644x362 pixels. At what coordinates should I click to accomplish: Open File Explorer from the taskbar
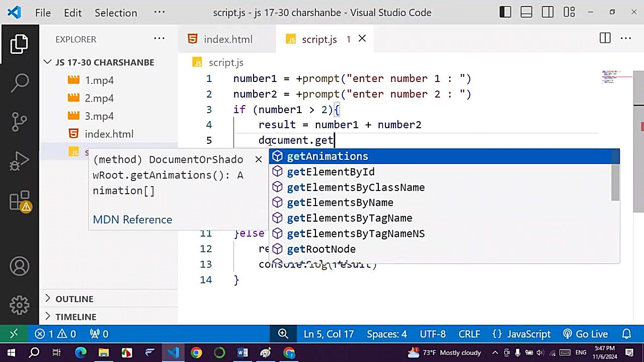tap(104, 352)
